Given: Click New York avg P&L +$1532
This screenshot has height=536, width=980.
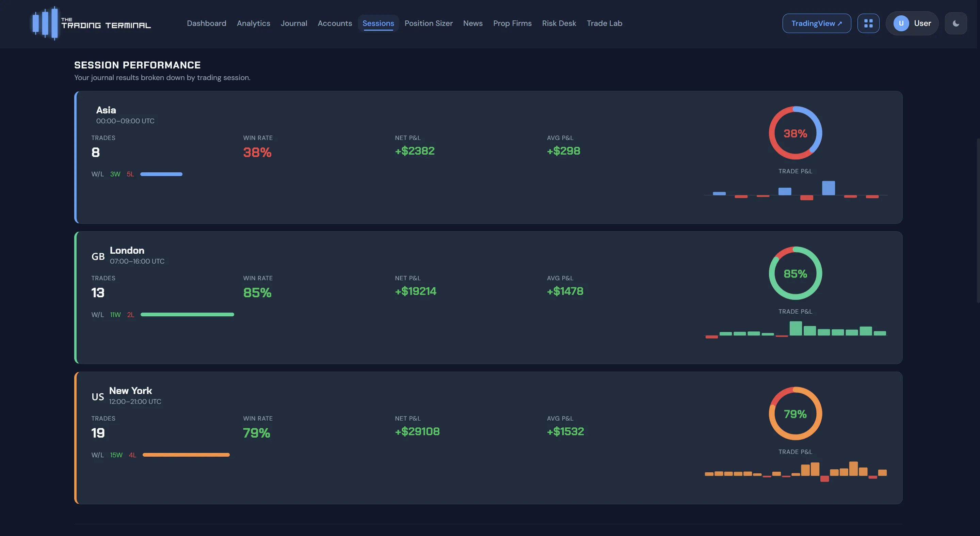Looking at the screenshot, I should [565, 431].
